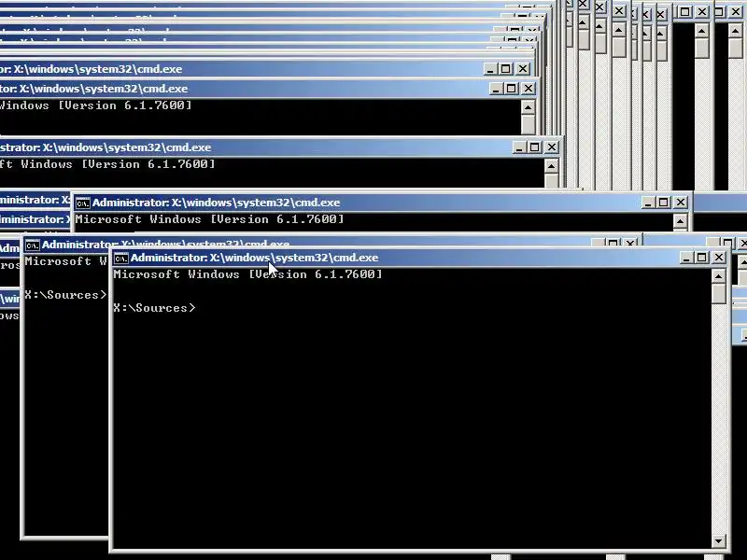The width and height of the screenshot is (747, 560).
Task: Click the frontmost window's title 'Administrator: X:\windows\system32\cmd.exe'
Action: click(254, 258)
